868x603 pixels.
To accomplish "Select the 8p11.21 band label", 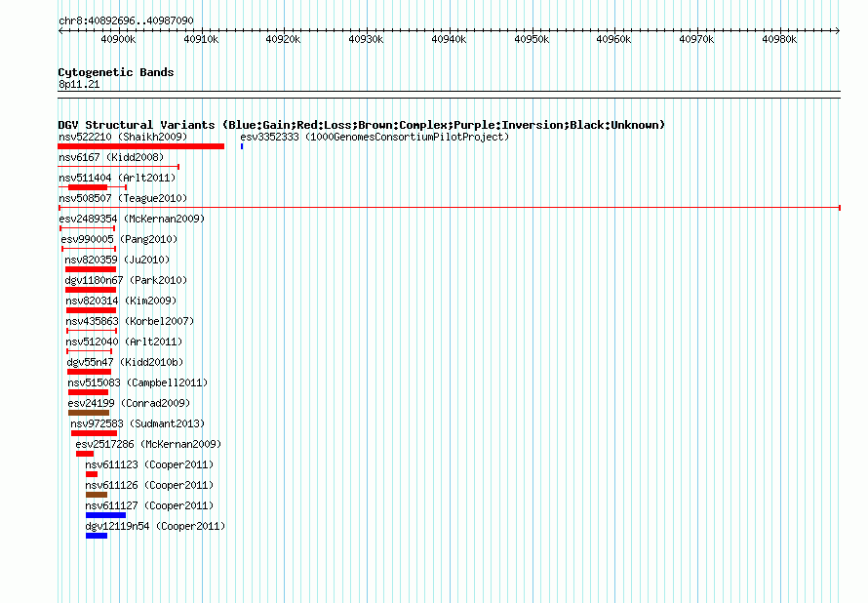I will 79,84.
